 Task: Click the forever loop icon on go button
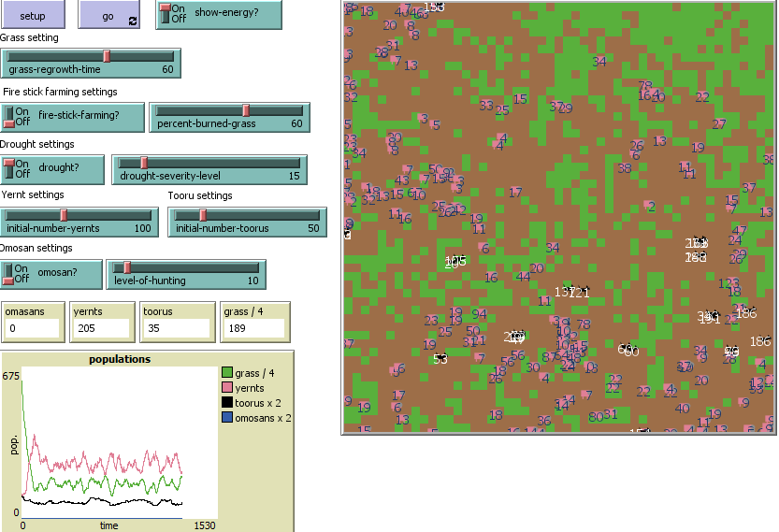click(x=133, y=21)
